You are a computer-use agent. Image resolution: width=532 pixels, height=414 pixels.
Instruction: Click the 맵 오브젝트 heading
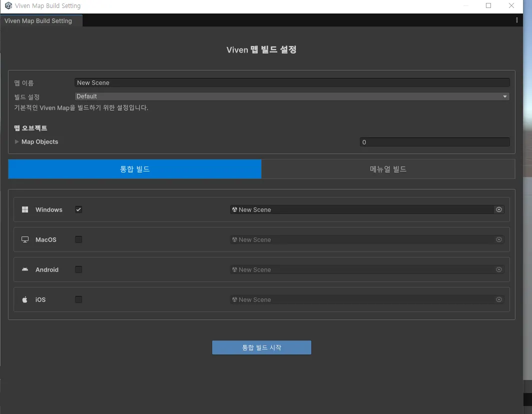pyautogui.click(x=31, y=128)
